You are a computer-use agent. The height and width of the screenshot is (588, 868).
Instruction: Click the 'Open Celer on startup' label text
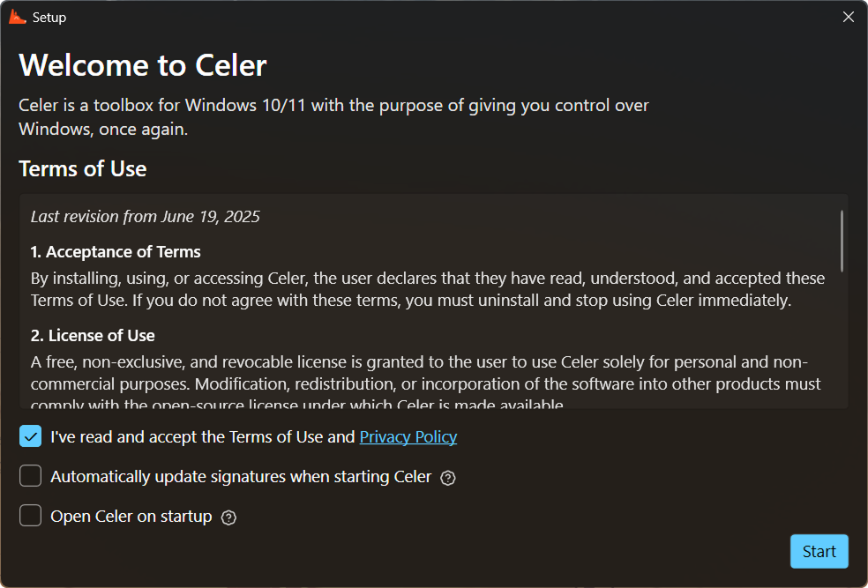(131, 517)
